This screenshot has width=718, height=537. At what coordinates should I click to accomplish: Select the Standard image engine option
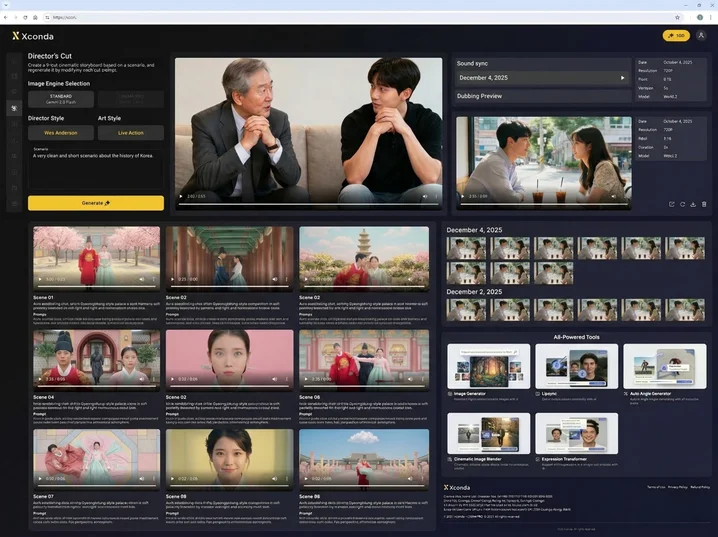click(x=61, y=99)
